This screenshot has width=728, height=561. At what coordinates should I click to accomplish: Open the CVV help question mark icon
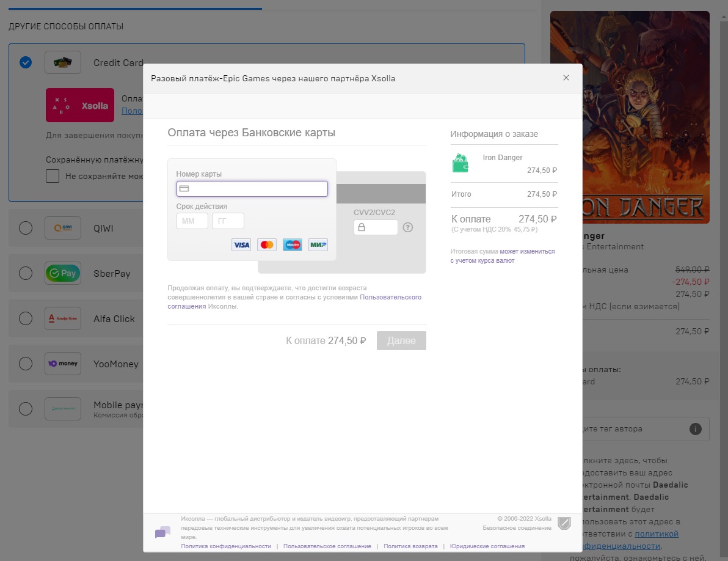point(407,227)
